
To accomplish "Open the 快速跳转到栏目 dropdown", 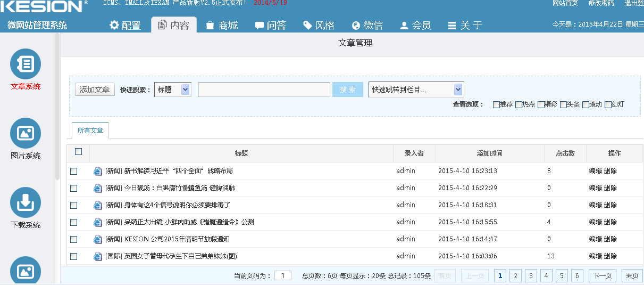I will [458, 89].
